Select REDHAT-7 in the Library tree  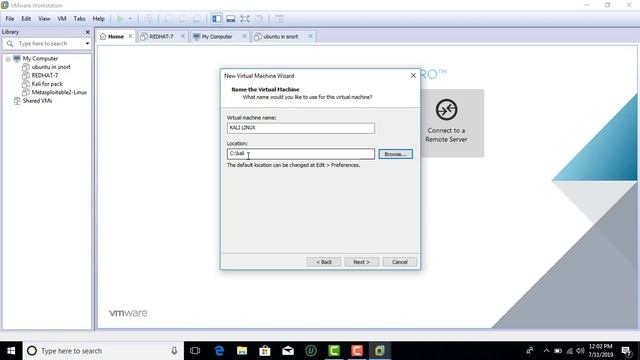coord(45,76)
